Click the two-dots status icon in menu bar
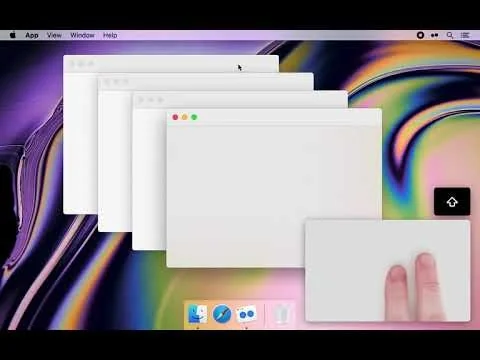The width and height of the screenshot is (480, 360). [x=434, y=35]
